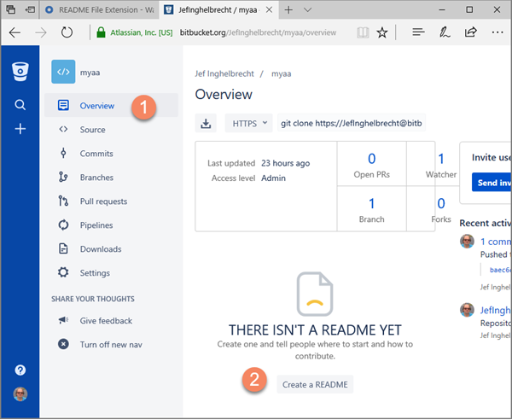Open the 1 commit activity link
Image resolution: width=512 pixels, height=420 pixels.
pos(495,242)
